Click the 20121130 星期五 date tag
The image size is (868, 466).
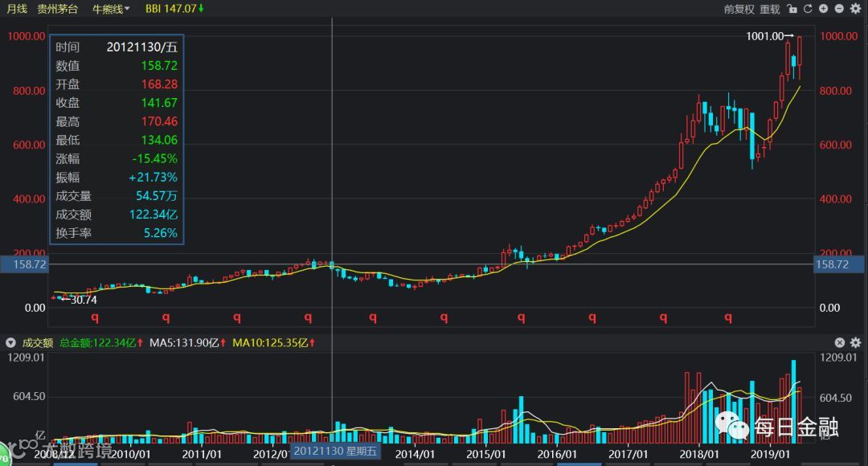tap(335, 451)
